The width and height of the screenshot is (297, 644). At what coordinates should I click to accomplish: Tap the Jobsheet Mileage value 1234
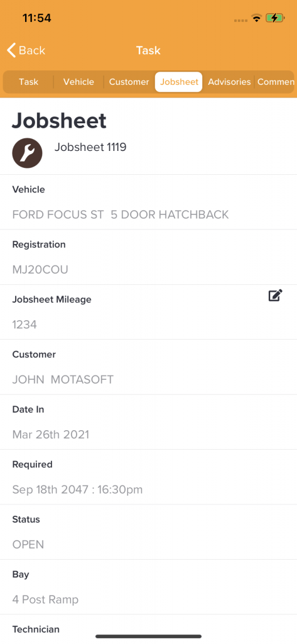pyautogui.click(x=24, y=325)
